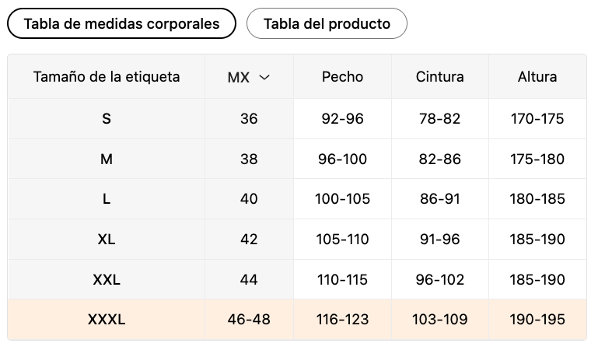Image resolution: width=605 pixels, height=364 pixels.
Task: Click the 190-195 height cell
Action: 537,319
